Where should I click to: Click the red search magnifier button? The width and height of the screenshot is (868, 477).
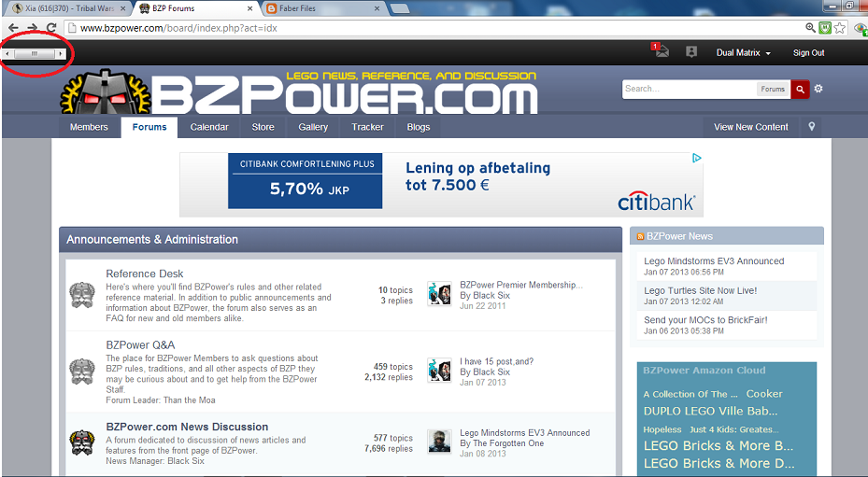coord(800,89)
